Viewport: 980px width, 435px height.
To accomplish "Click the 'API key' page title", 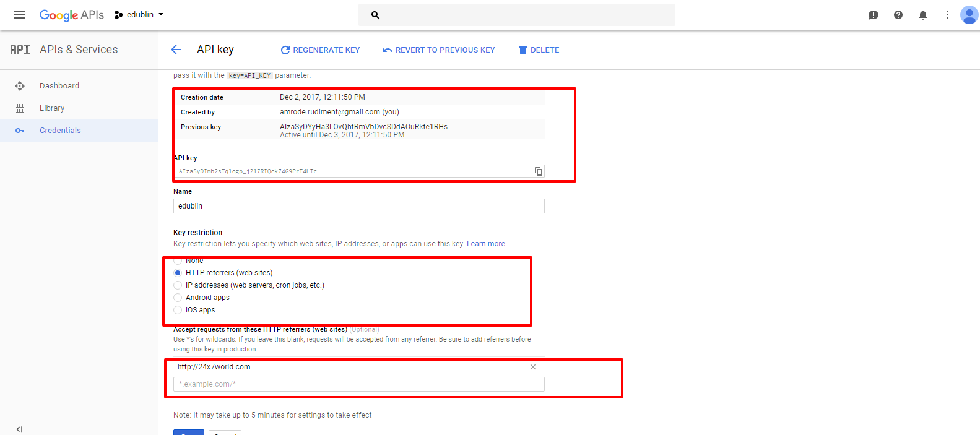I will click(215, 50).
